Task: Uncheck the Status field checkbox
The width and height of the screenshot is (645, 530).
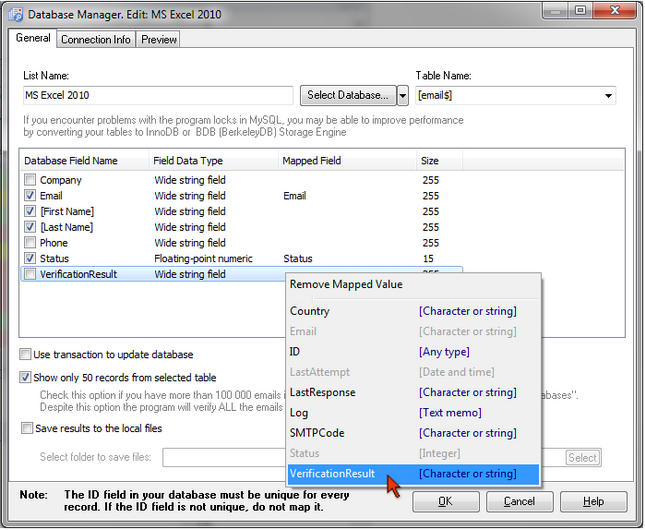Action: (x=30, y=258)
